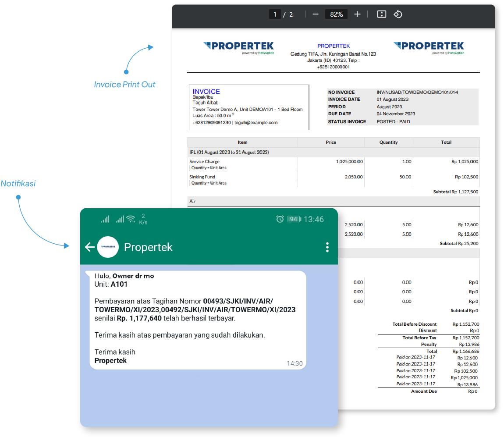Tap the cellular signal bars indicator
The image size is (504, 441).
(105, 219)
